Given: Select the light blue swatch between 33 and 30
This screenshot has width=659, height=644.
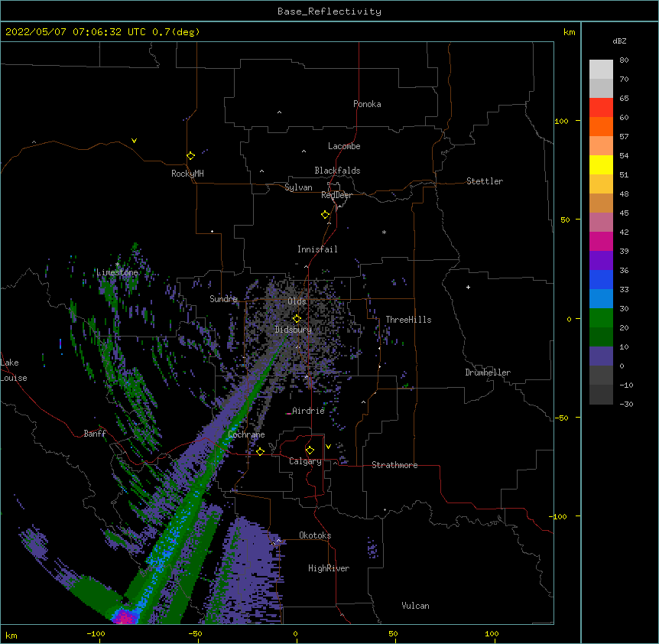Looking at the screenshot, I should (x=601, y=299).
